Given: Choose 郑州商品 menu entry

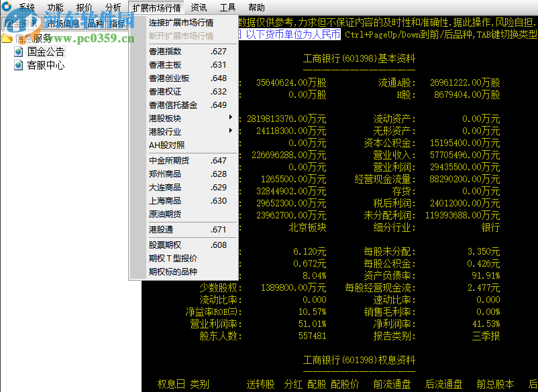Looking at the screenshot, I should pyautogui.click(x=184, y=174).
